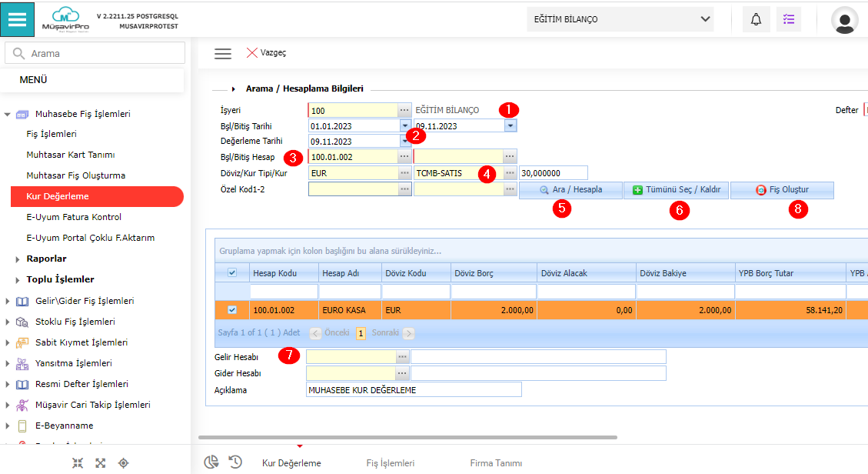Open the user profile avatar
The image size is (868, 474).
[844, 20]
